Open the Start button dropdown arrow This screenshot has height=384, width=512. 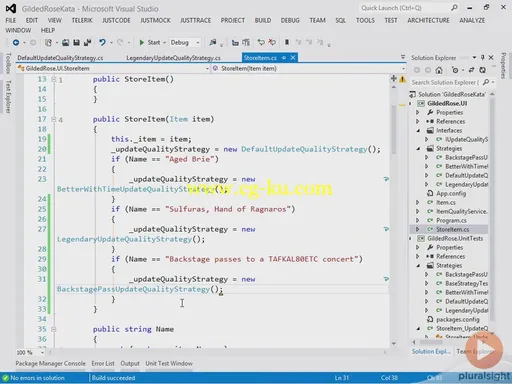point(164,43)
